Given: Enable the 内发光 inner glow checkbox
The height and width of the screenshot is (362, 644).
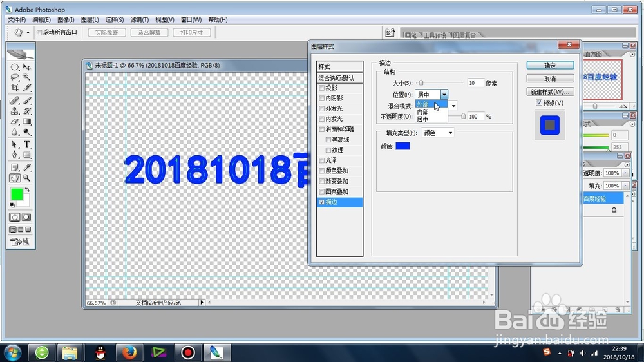Looking at the screenshot, I should tap(321, 119).
